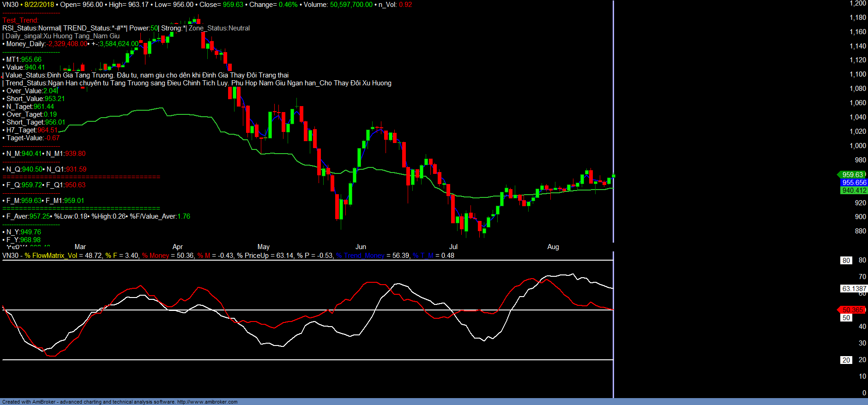The image size is (868, 405).
Task: Click the Jun label on the time axis
Action: tap(361, 247)
